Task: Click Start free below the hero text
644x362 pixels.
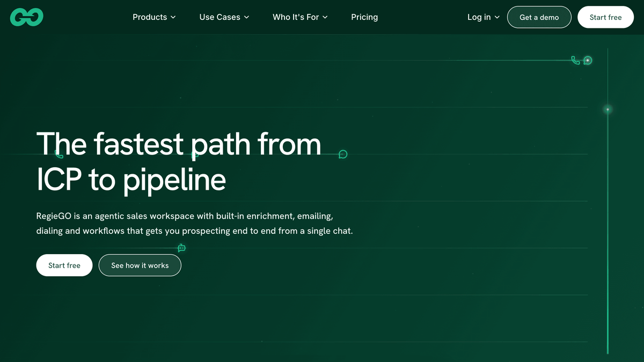Action: pos(64,265)
